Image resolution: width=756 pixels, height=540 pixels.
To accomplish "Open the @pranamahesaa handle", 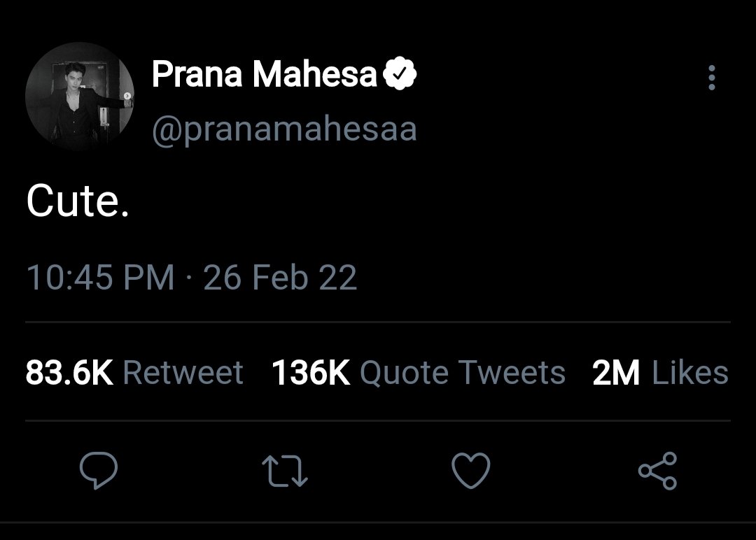I will [284, 129].
